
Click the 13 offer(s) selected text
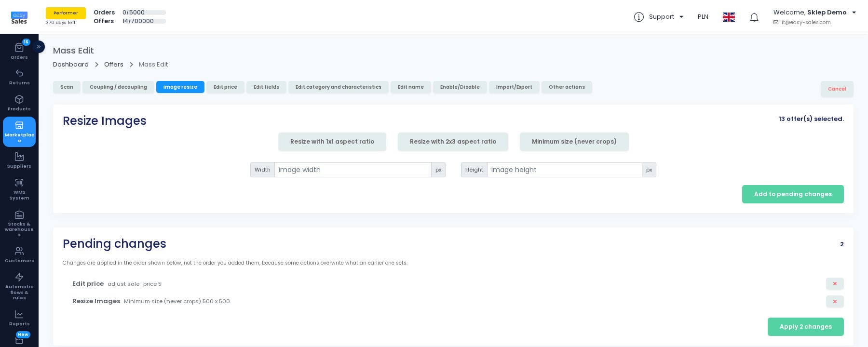point(811,119)
